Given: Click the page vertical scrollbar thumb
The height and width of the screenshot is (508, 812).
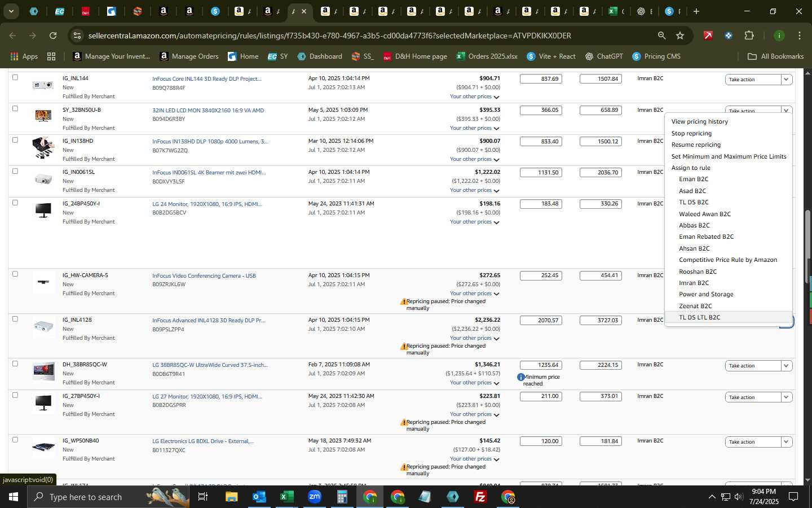Looking at the screenshot, I should click(807, 246).
